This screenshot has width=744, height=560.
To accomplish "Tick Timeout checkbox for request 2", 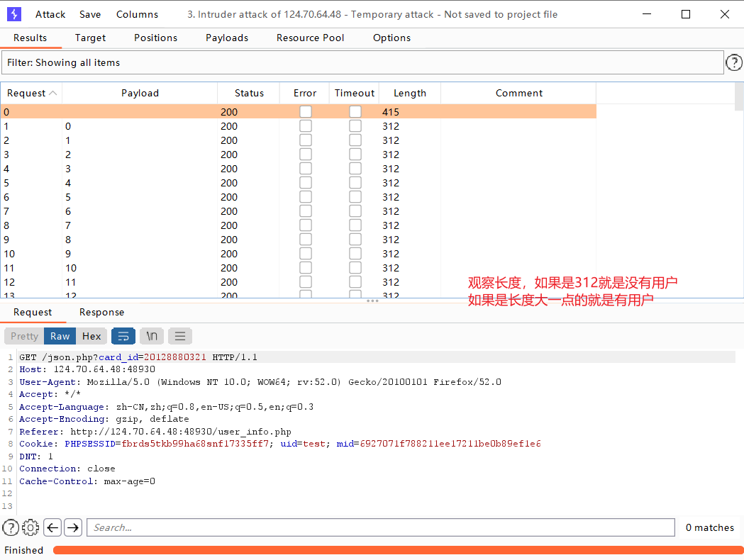I will (x=355, y=140).
